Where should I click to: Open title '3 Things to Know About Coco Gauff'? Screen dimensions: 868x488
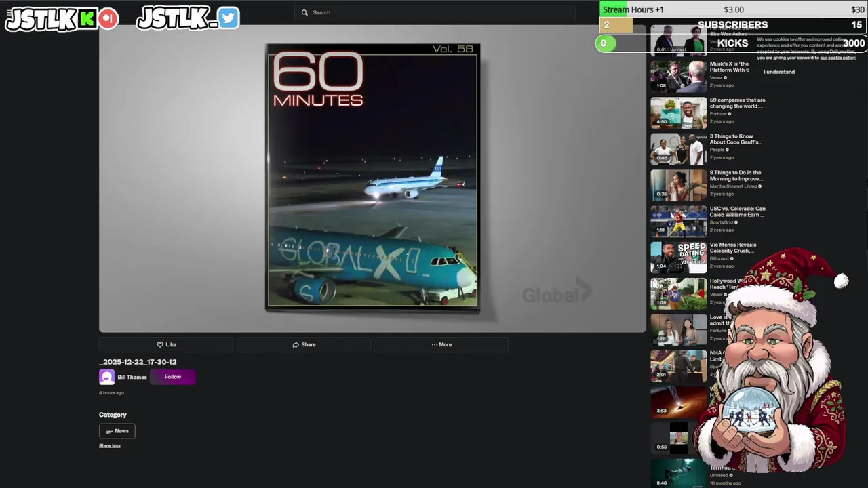[x=736, y=140]
